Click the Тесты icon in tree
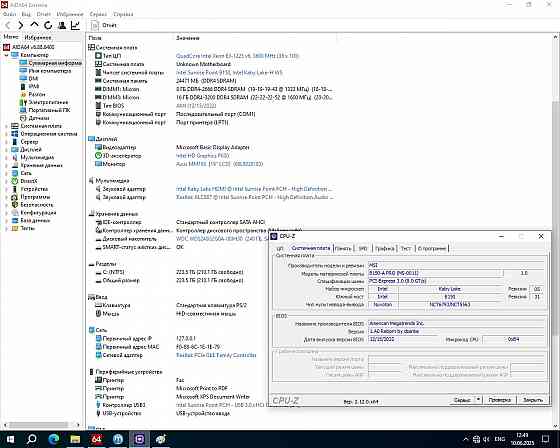The width and height of the screenshot is (560, 448). coord(15,228)
